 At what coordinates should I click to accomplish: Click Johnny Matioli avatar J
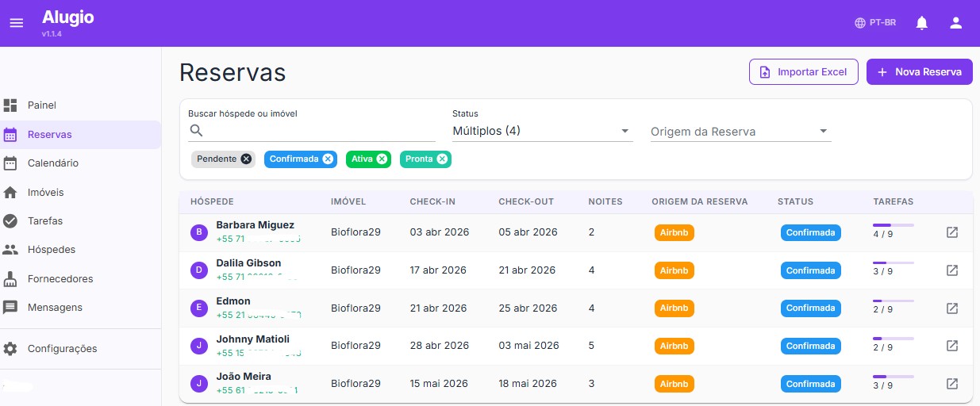point(198,346)
